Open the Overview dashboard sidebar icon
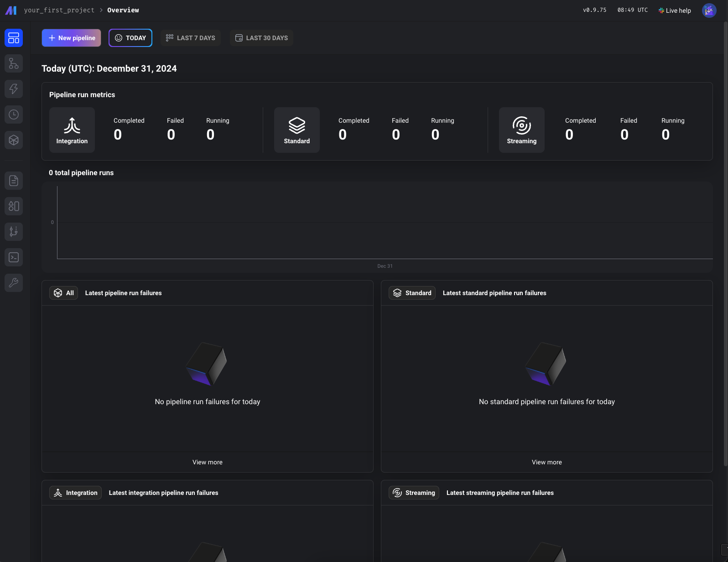The height and width of the screenshot is (562, 728). coord(14,38)
